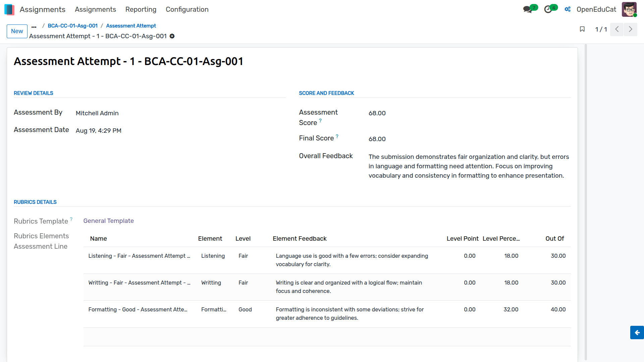This screenshot has width=644, height=362.
Task: Open the Configuration menu
Action: point(187,9)
